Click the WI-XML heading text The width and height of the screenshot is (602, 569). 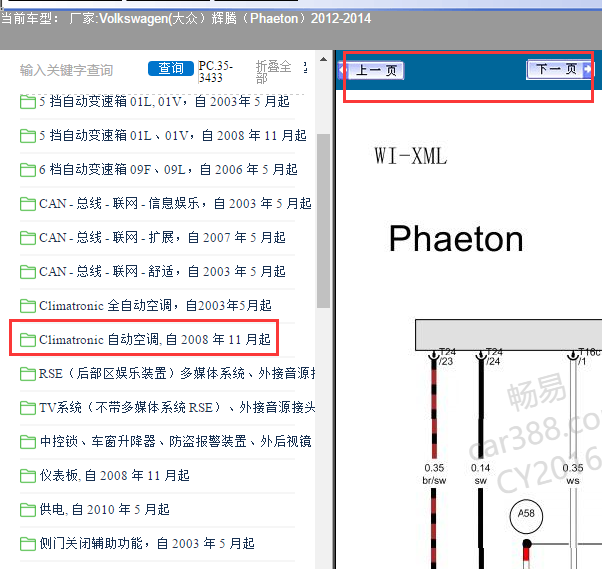click(x=411, y=156)
